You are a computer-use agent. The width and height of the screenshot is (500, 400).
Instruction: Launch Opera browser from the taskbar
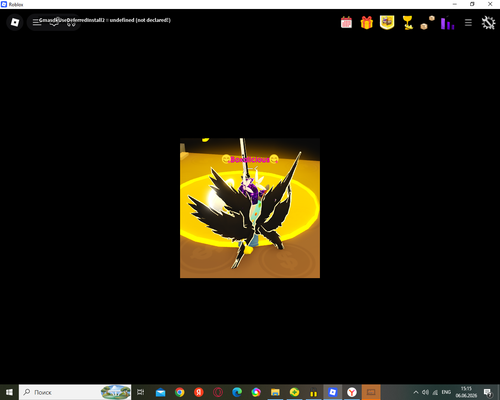(x=218, y=392)
